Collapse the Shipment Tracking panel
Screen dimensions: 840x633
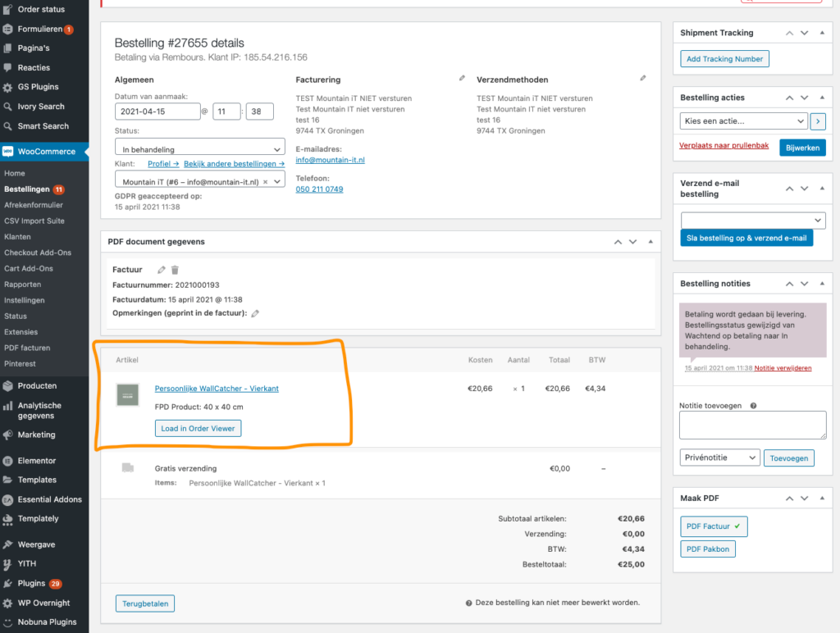coord(821,33)
